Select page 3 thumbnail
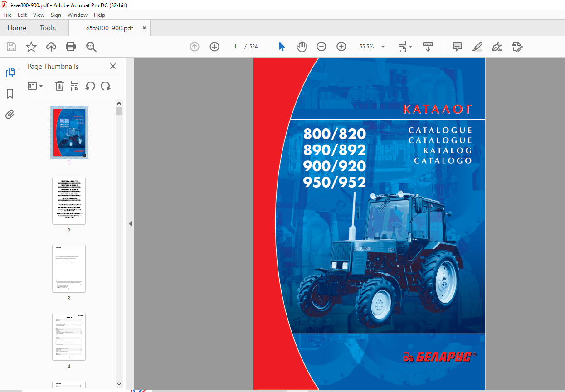 point(69,268)
